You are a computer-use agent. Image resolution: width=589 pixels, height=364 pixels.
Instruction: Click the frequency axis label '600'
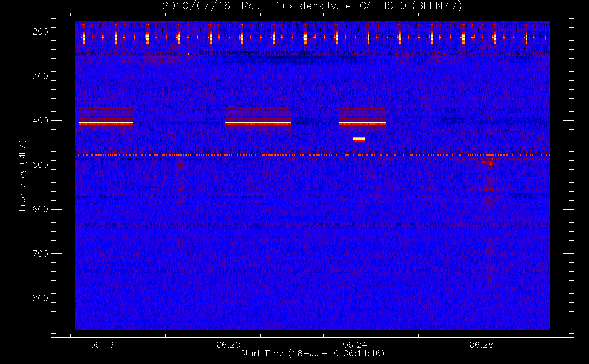(x=40, y=209)
